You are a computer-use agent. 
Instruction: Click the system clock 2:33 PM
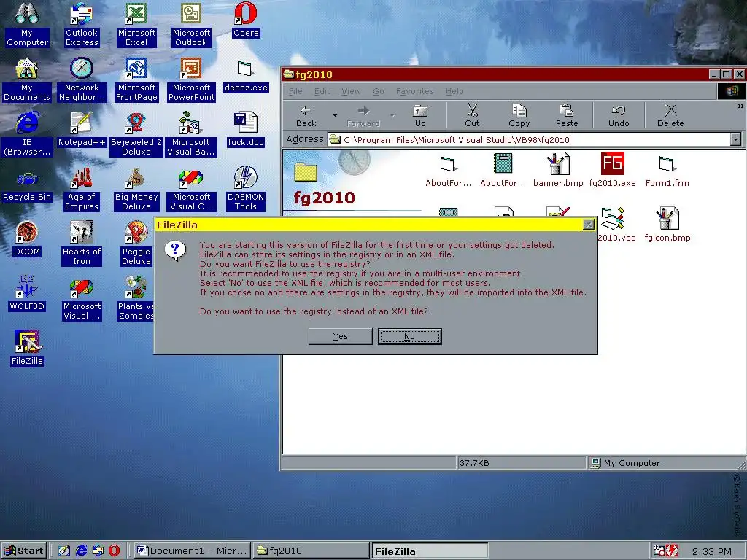[x=711, y=551]
